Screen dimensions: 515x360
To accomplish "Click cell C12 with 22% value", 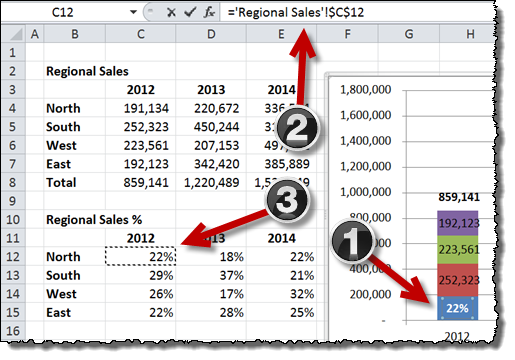I will 141,256.
